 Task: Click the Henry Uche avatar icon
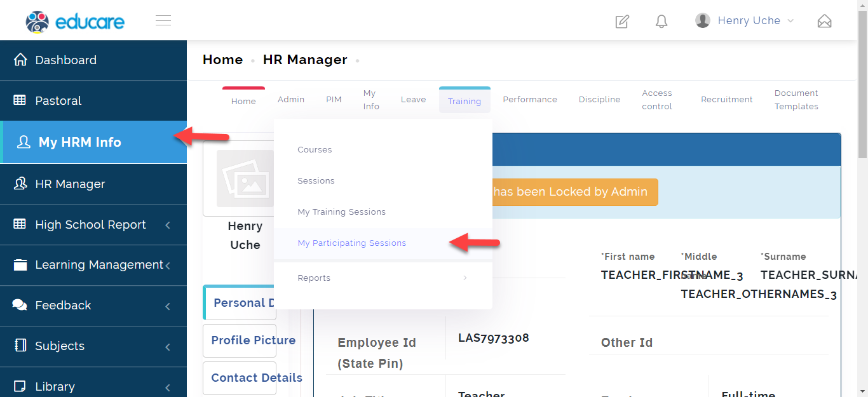click(x=703, y=20)
